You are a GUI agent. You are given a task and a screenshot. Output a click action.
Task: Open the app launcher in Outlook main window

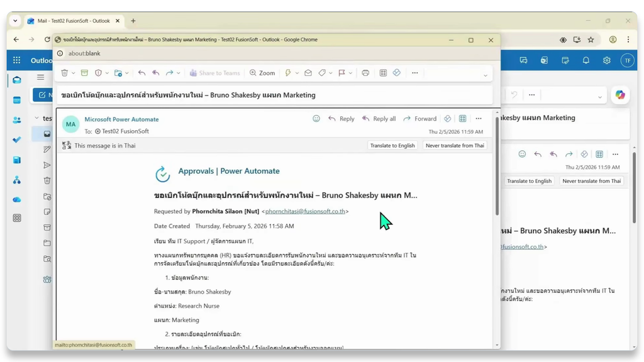tap(17, 60)
